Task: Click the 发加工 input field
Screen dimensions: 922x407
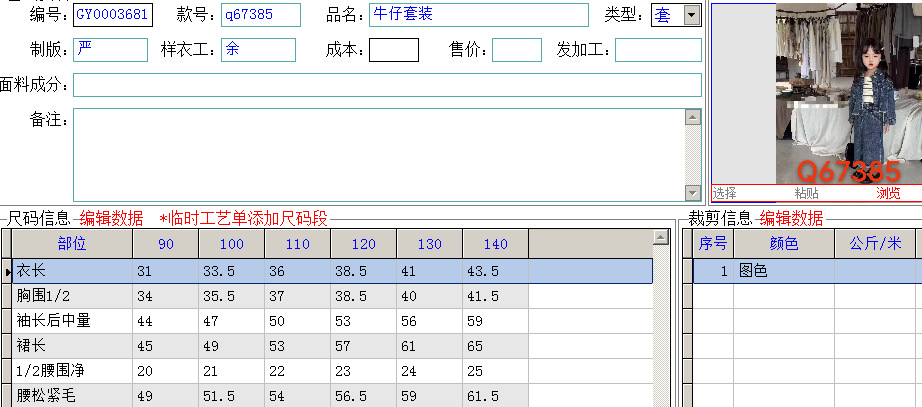Action: (x=659, y=50)
